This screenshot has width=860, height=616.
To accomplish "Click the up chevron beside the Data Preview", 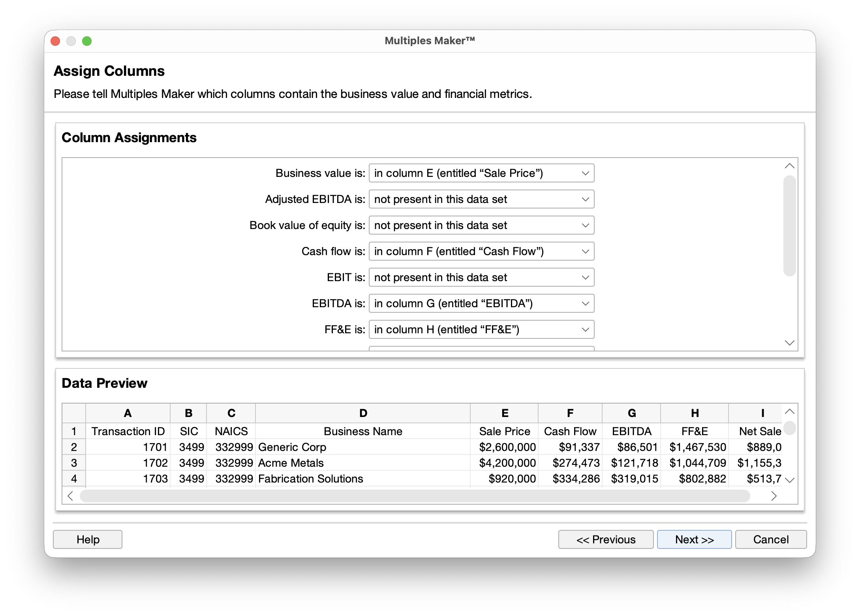I will 789,411.
